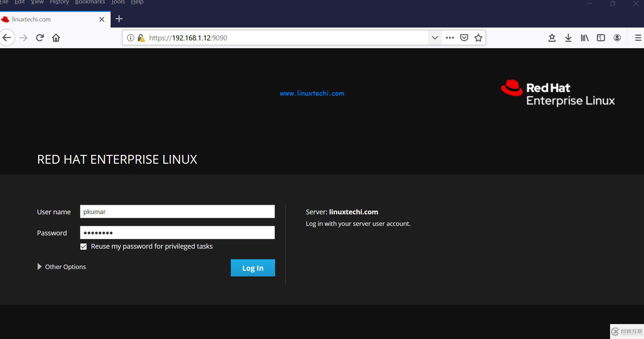Image resolution: width=644 pixels, height=339 pixels.
Task: Toggle the sidebar view icon
Action: point(601,38)
